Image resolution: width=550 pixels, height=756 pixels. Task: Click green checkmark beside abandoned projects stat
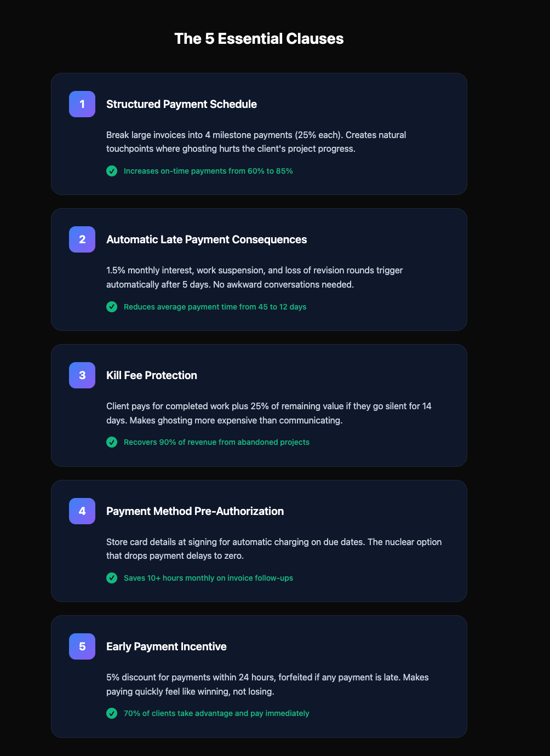(x=112, y=442)
